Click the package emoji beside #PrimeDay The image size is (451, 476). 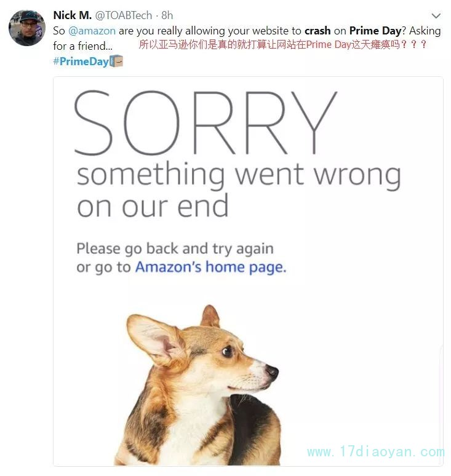(116, 61)
